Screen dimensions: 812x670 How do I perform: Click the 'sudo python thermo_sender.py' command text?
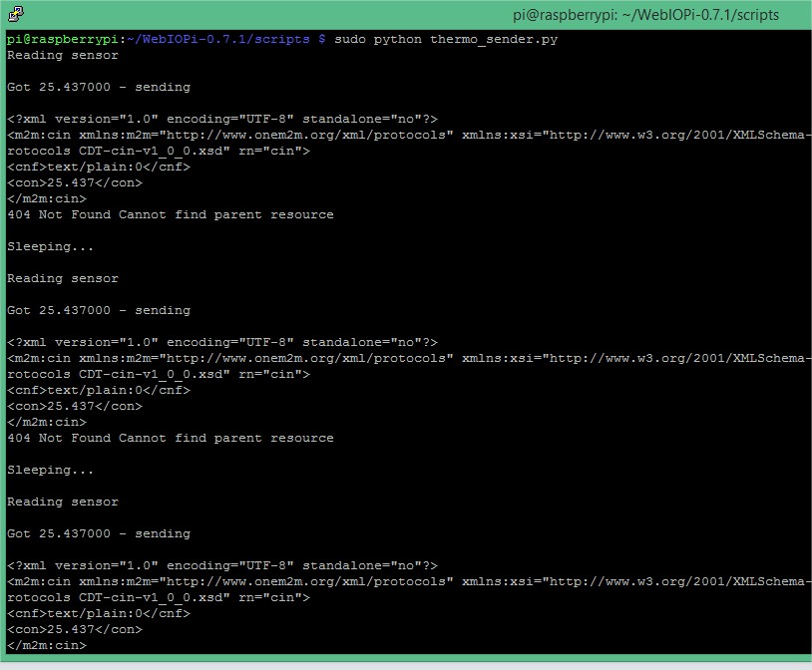click(x=446, y=39)
